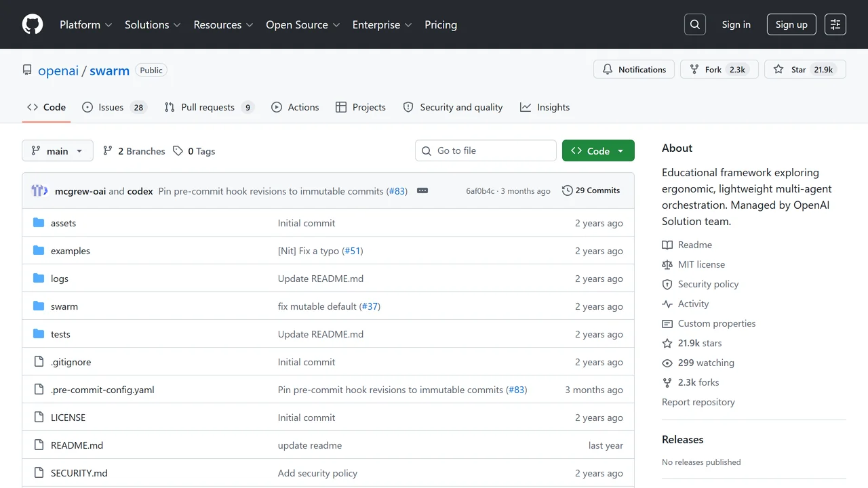
Task: Click the README.md file icon
Action: [x=39, y=445]
